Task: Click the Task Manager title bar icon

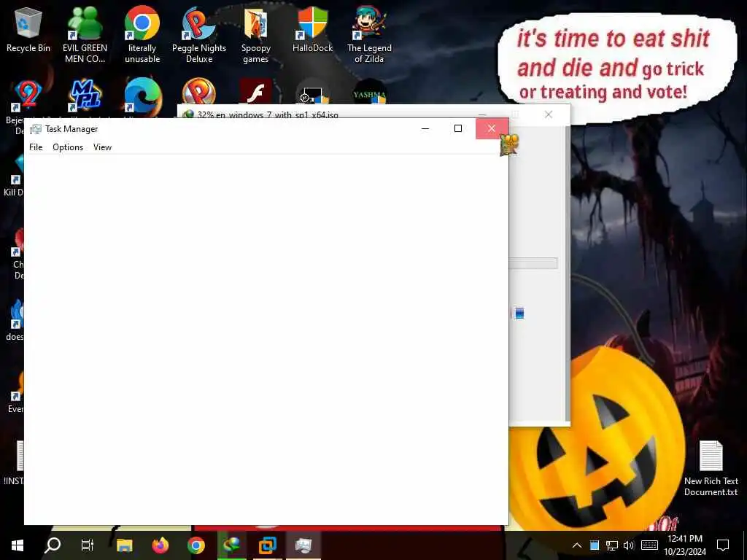Action: (x=36, y=129)
